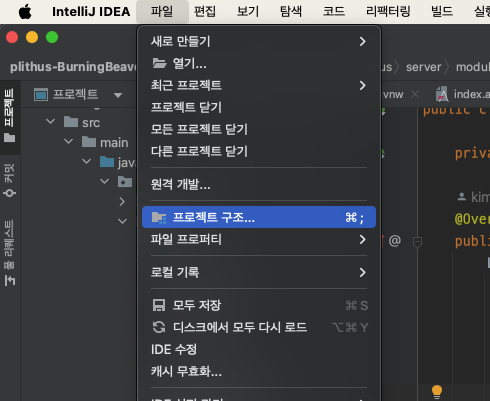490x401 pixels.
Task: Expand the 최근 프로젝트 submenu
Action: (259, 85)
